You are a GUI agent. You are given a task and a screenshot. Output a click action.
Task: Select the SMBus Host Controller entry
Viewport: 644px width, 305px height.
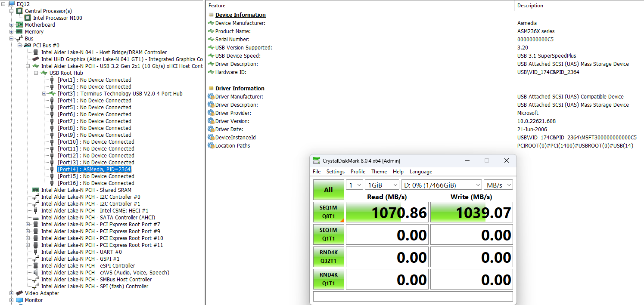click(x=96, y=279)
